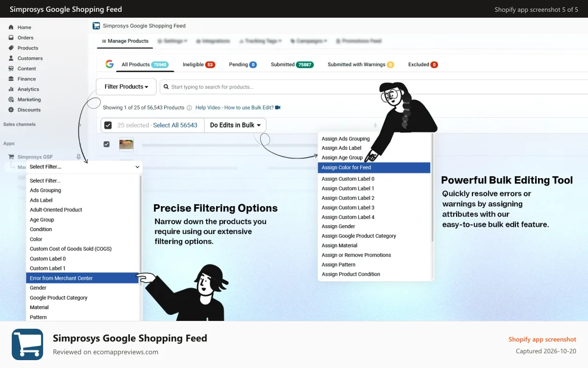This screenshot has height=368, width=588.
Task: Click the info icon after 56,543 Products
Action: point(190,107)
